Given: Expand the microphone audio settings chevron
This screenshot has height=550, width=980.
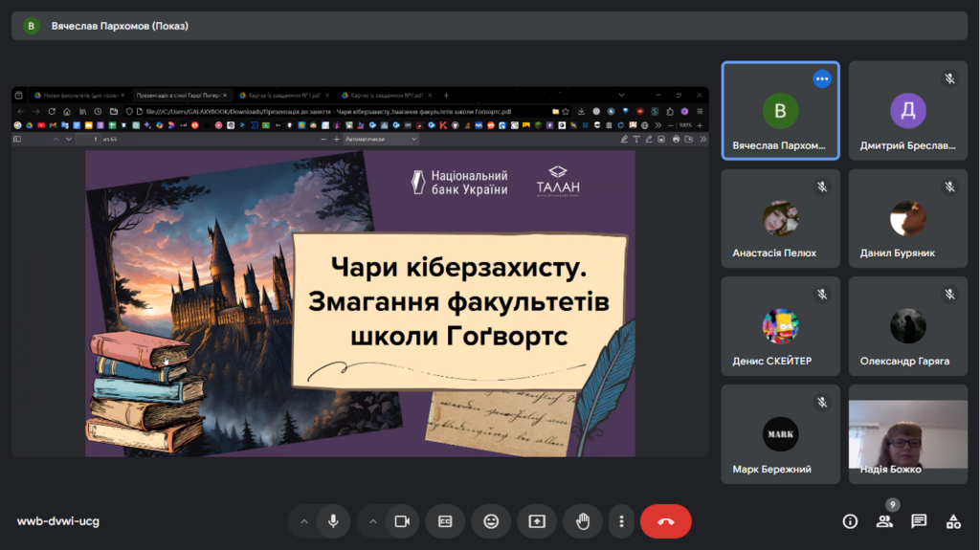Looking at the screenshot, I should click(x=303, y=521).
